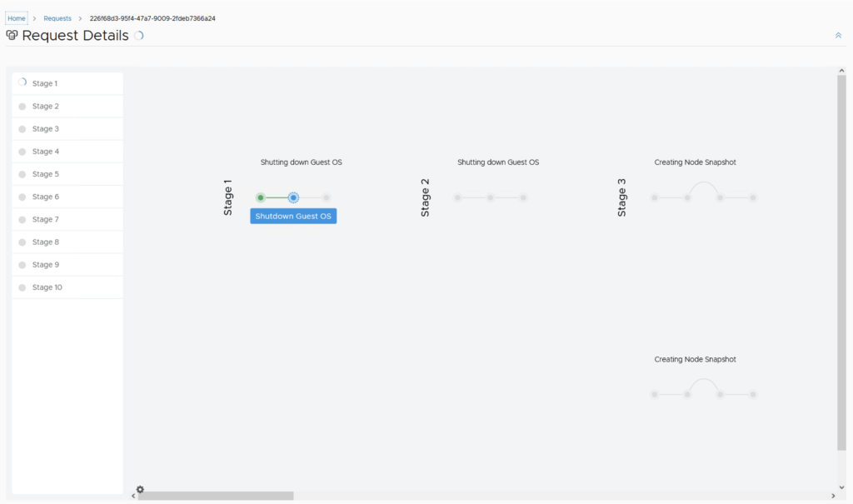
Task: Click the Request Details page icon
Action: [12, 36]
